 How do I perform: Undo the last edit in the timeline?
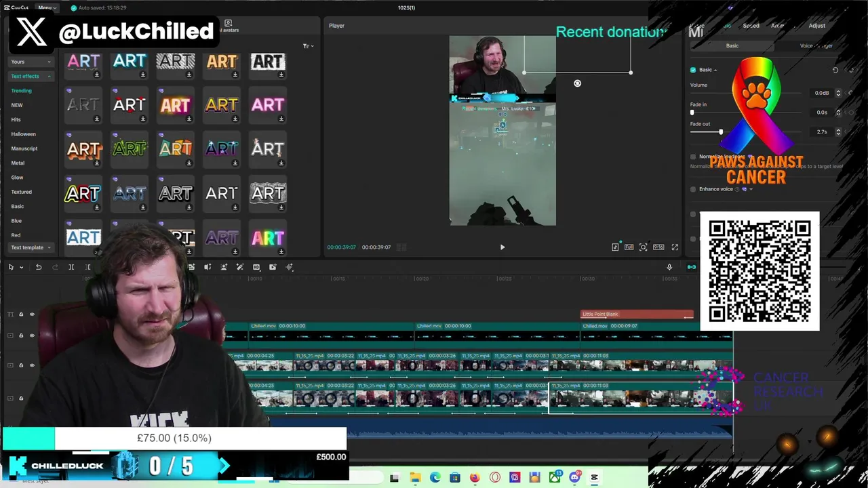(x=39, y=267)
